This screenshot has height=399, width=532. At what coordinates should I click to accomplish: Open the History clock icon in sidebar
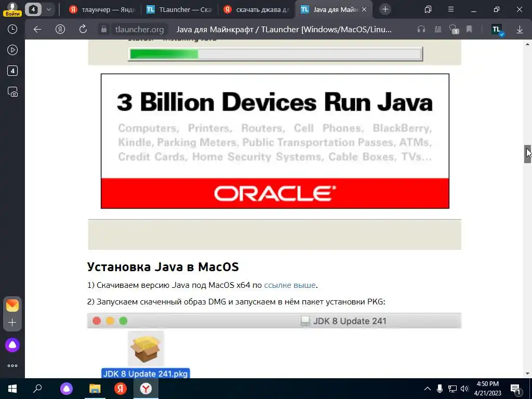pos(12,29)
